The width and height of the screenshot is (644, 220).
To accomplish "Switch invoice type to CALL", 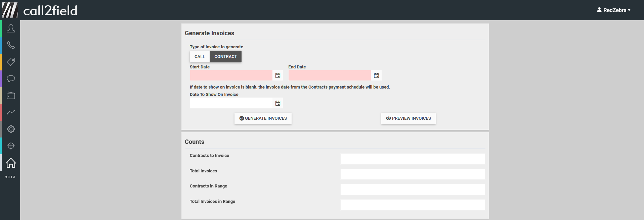I will (200, 57).
